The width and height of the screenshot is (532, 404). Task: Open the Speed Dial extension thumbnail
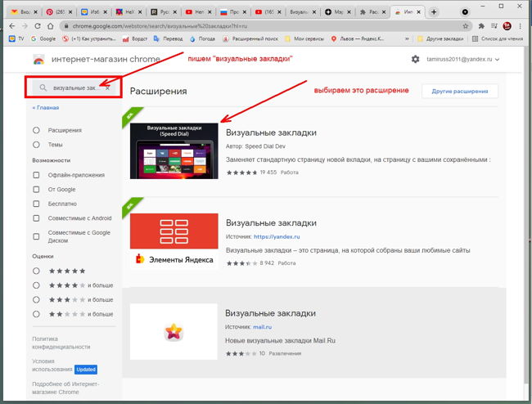click(x=174, y=150)
